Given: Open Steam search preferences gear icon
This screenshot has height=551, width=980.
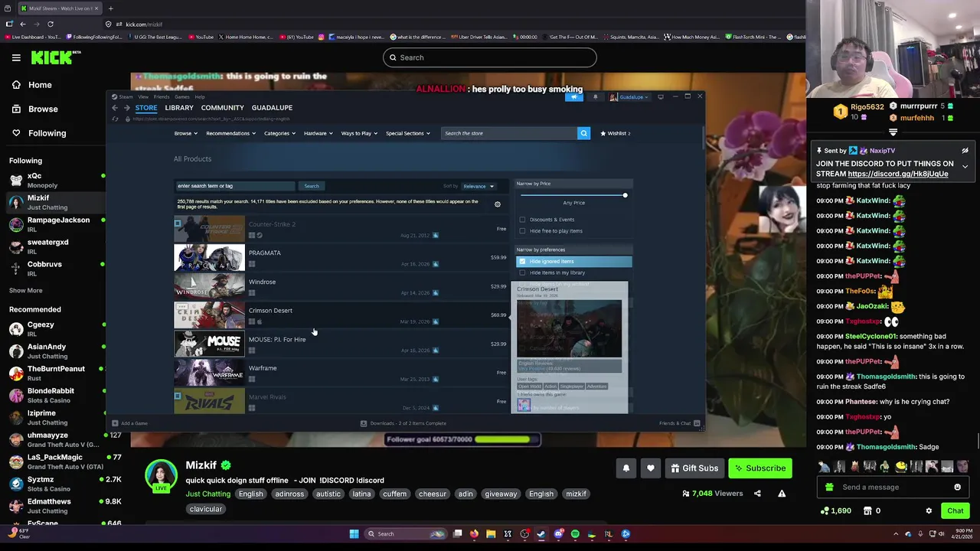Looking at the screenshot, I should click(x=497, y=204).
